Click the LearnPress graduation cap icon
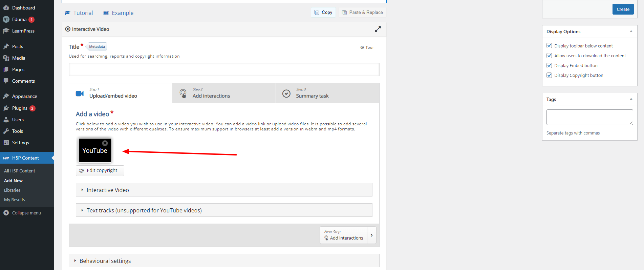This screenshot has width=644, height=270. (x=6, y=31)
